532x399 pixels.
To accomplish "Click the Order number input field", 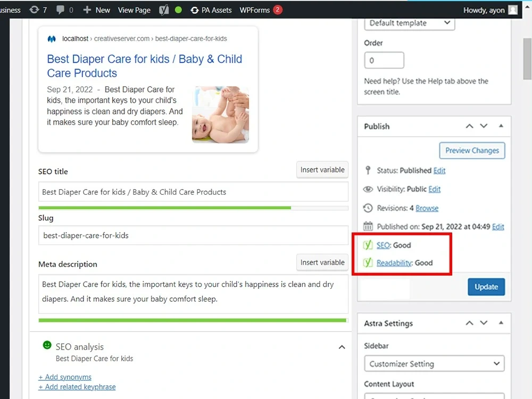I will pyautogui.click(x=384, y=61).
